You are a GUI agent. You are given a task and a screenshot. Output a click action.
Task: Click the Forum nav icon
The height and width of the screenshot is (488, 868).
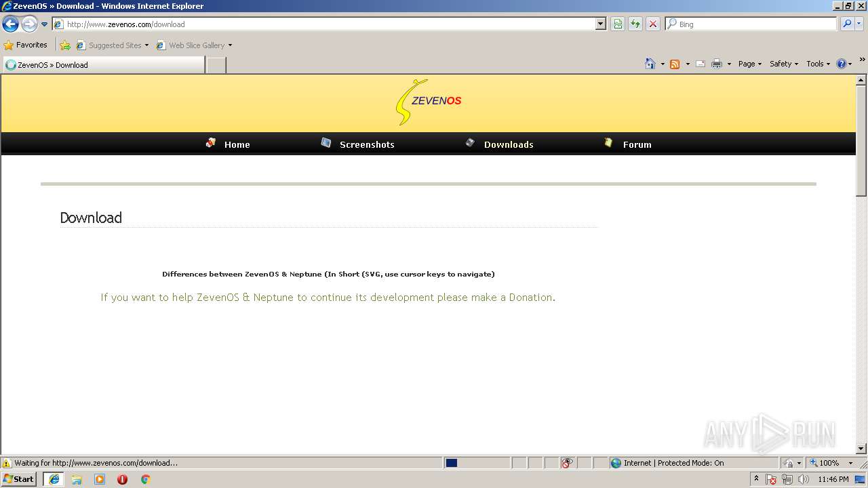pyautogui.click(x=608, y=142)
